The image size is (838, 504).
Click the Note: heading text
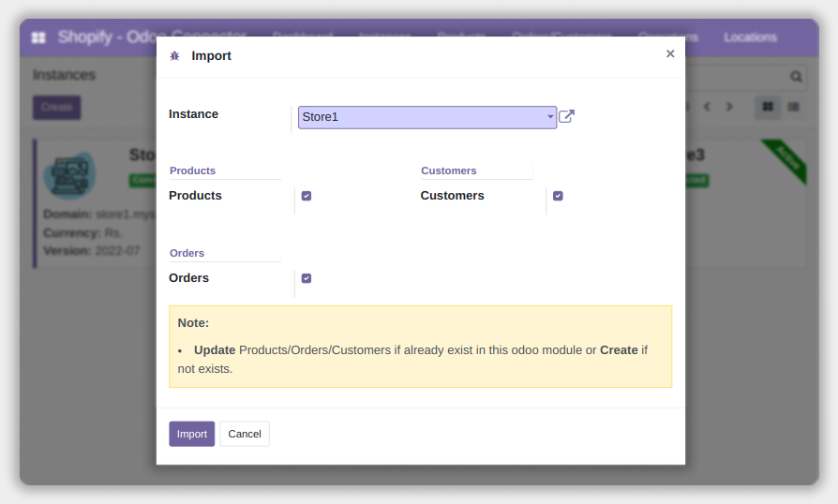193,323
